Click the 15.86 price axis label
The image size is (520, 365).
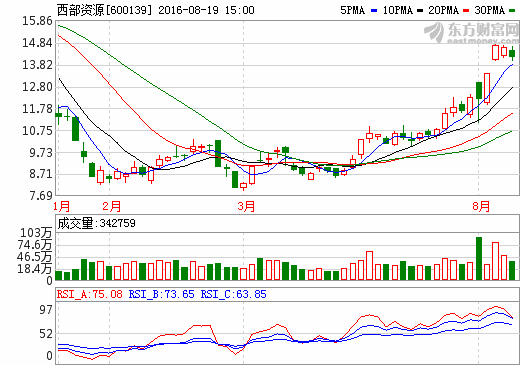(x=37, y=21)
